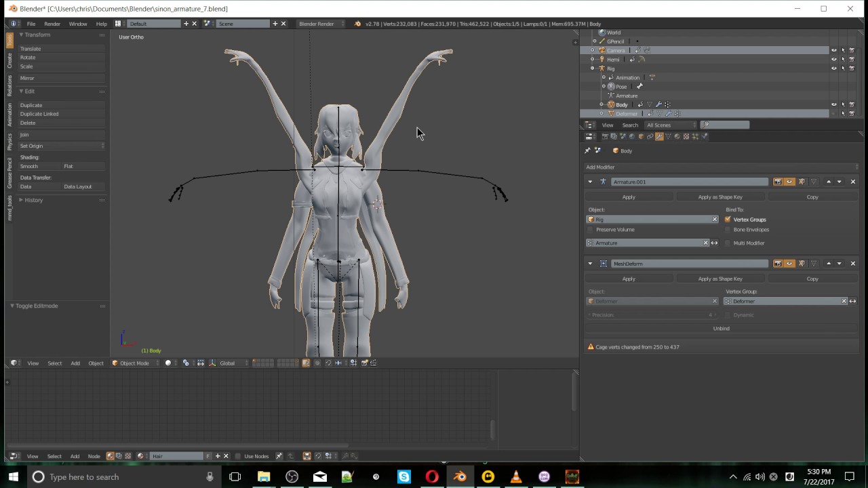Open the Object Data tab (triangle mesh icon)
The image size is (868, 488).
click(x=668, y=136)
